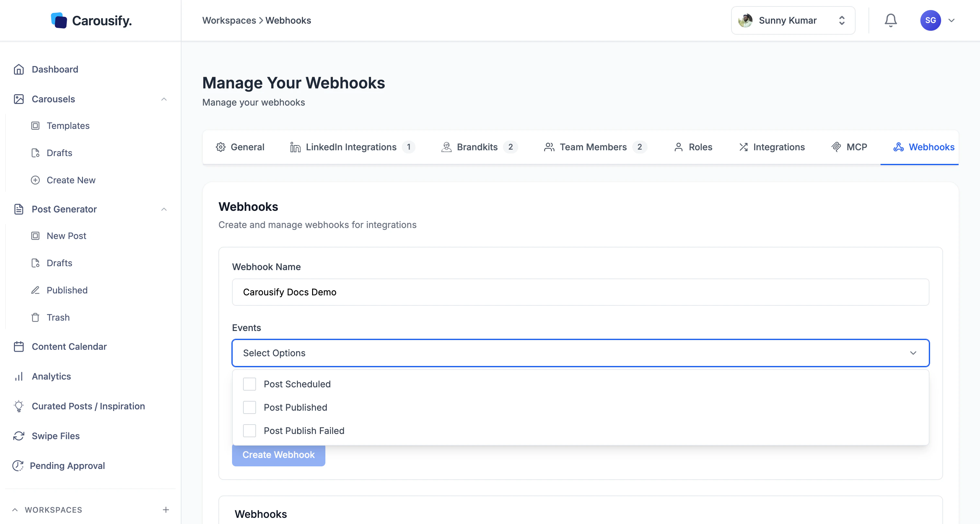The height and width of the screenshot is (524, 980).
Task: Expand the user account menu chevron
Action: [951, 20]
